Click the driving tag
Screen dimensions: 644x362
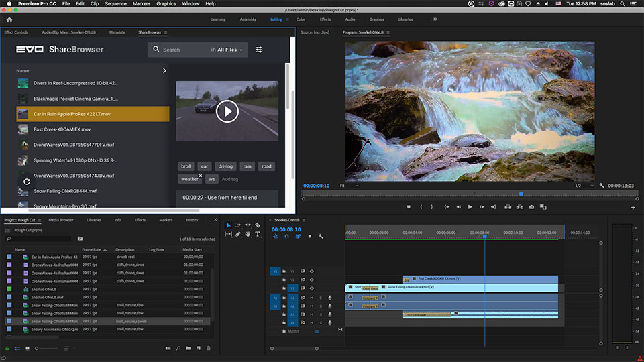click(x=225, y=166)
